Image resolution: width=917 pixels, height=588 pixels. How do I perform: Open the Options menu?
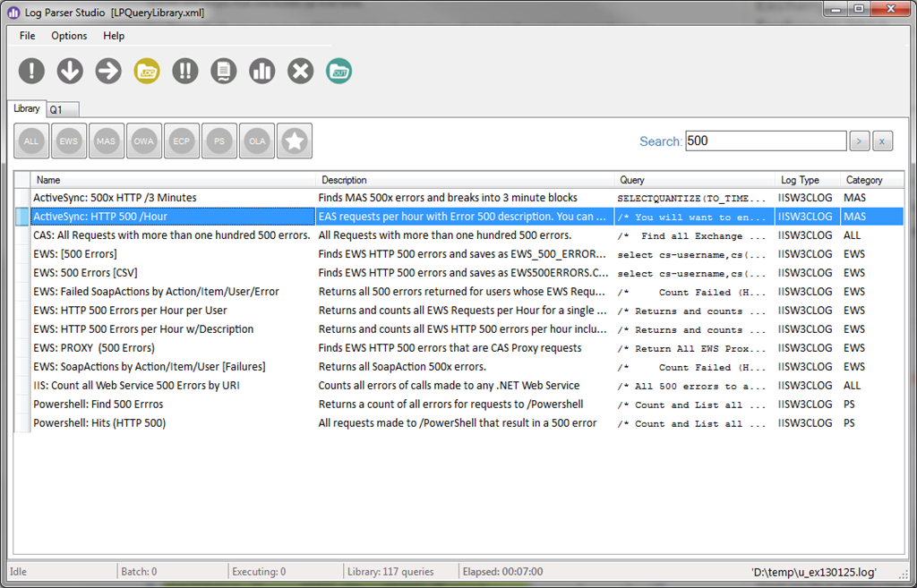(x=69, y=36)
